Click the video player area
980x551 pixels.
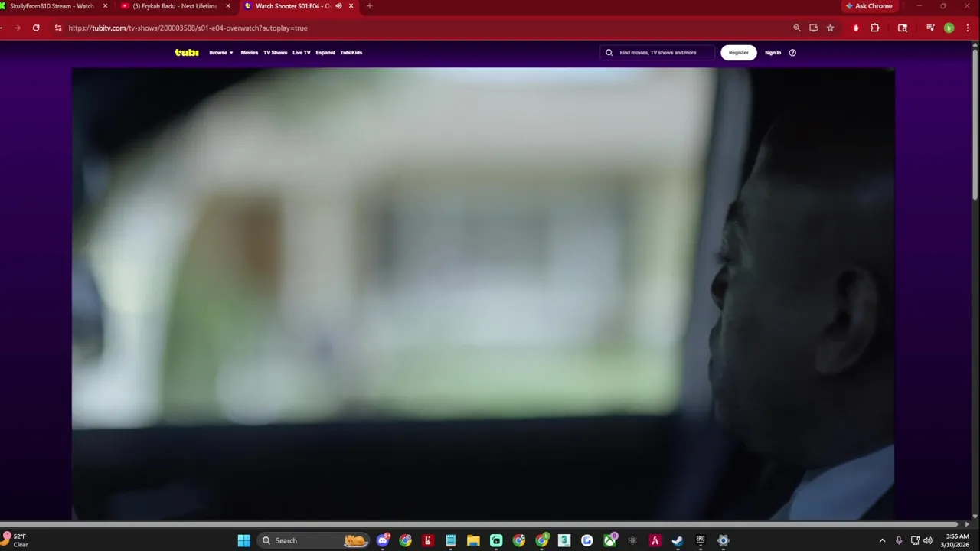(483, 295)
